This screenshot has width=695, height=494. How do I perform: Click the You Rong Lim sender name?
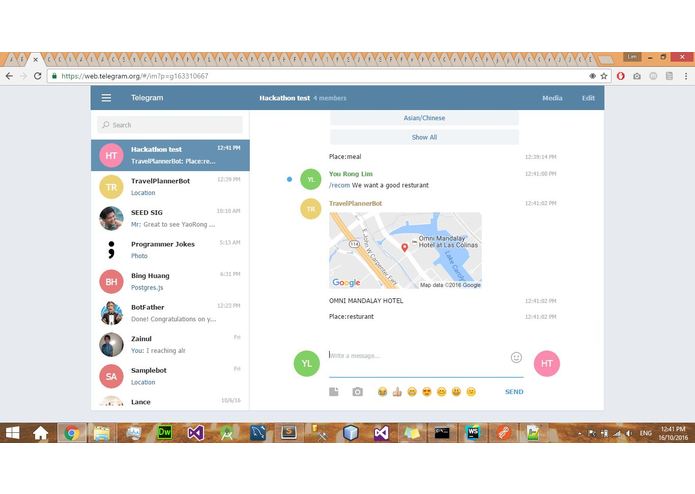click(351, 174)
